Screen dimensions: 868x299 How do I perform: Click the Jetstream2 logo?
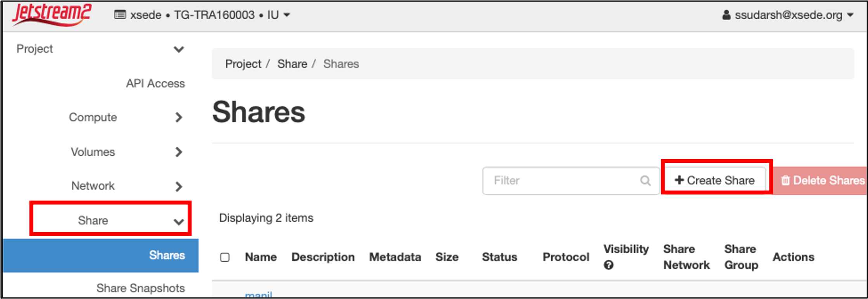pos(52,14)
